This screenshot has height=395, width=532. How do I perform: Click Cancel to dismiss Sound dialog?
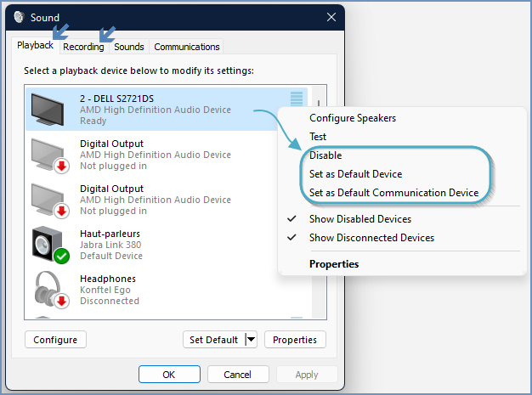[237, 375]
